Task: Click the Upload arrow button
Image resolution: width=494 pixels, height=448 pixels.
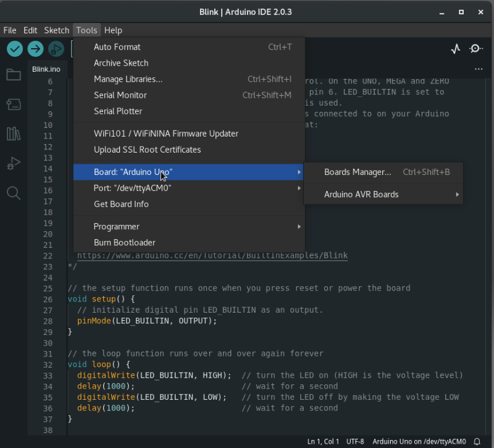Action: [35, 49]
